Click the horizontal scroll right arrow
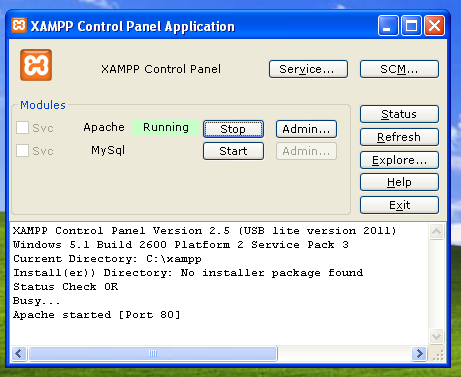 pyautogui.click(x=420, y=353)
